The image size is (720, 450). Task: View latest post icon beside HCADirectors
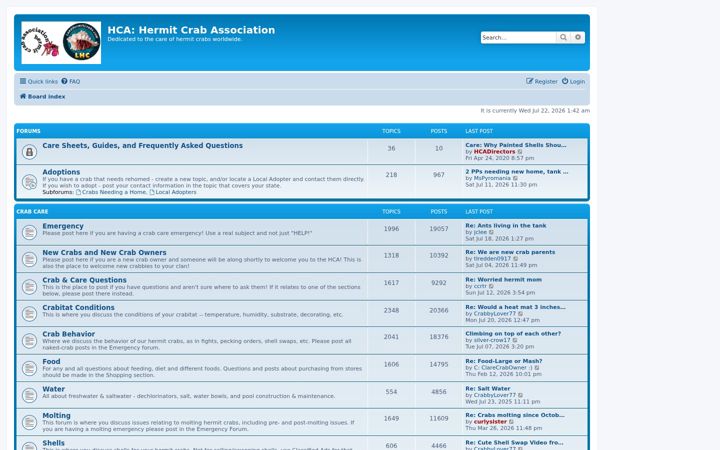520,152
